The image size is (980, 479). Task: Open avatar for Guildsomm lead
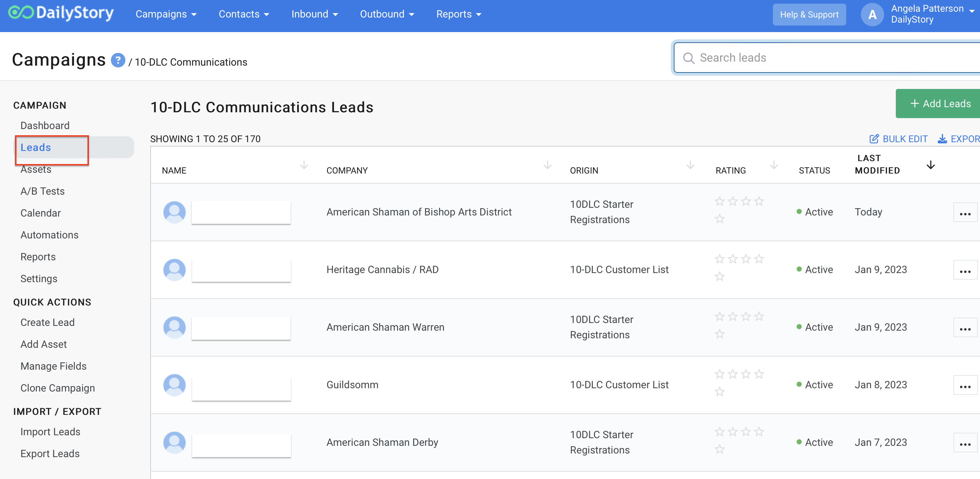175,385
